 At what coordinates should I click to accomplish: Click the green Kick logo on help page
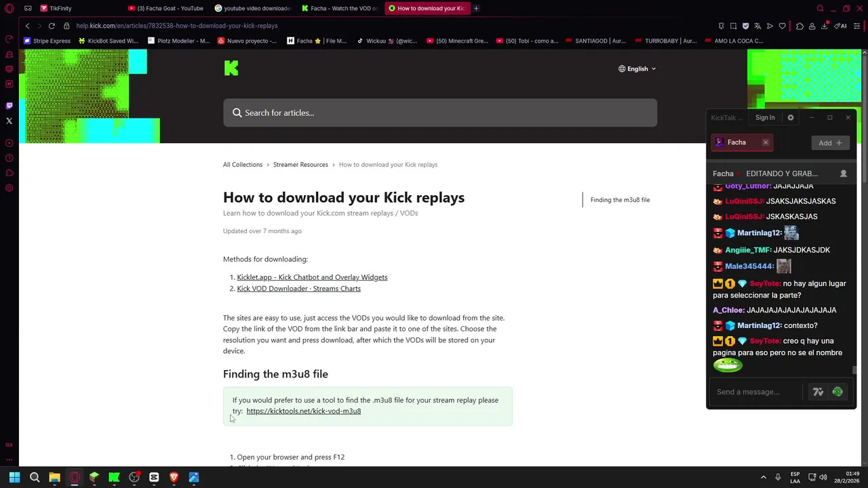pos(231,68)
